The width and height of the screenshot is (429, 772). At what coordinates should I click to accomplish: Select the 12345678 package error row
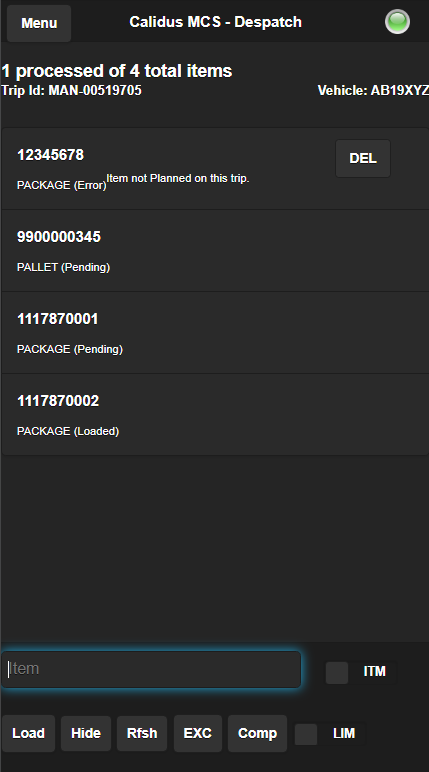click(215, 169)
